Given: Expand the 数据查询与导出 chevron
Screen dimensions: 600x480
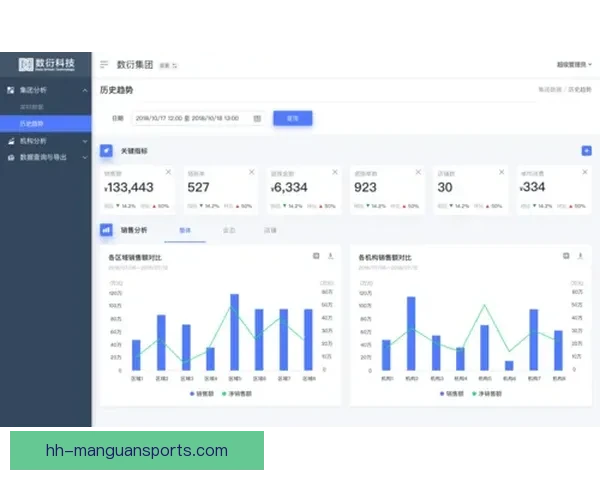Looking at the screenshot, I should click(x=85, y=157).
